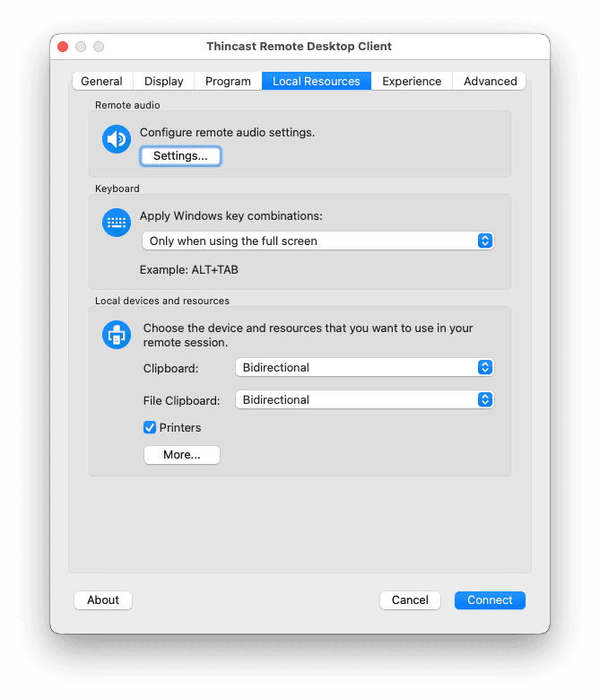Viewport: 600px width, 700px height.
Task: Open the Windows key combinations dropdown
Action: pos(318,241)
